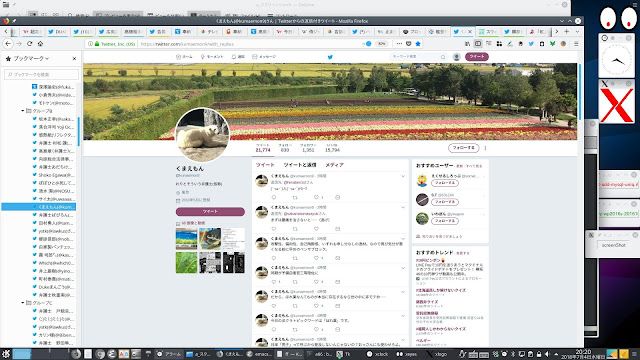Like the second tweet in the timeline
Viewport: 640px width, 360px height.
coord(316,229)
